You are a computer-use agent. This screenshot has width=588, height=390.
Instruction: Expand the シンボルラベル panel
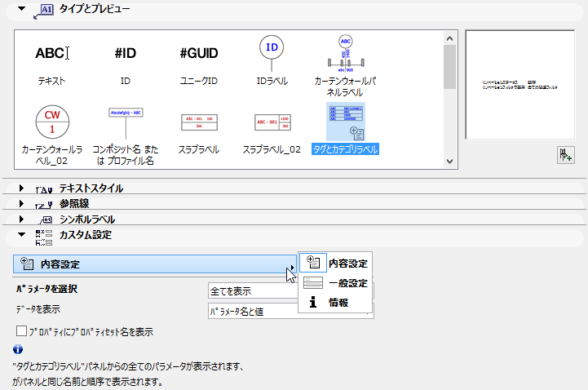coord(21,219)
